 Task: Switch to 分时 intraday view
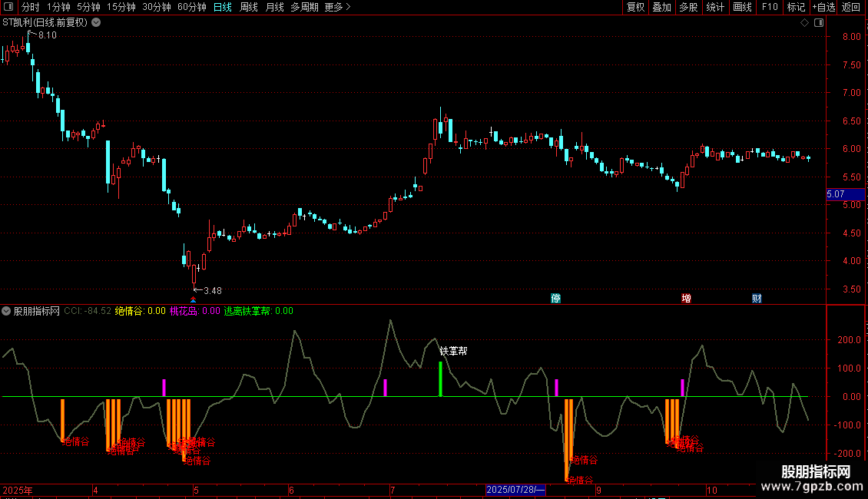(x=31, y=7)
